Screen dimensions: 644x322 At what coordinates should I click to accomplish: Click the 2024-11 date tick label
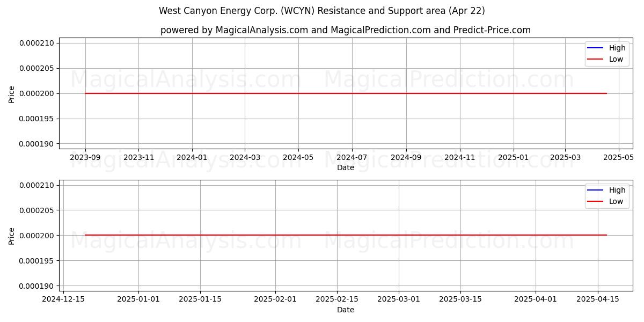[x=460, y=158]
